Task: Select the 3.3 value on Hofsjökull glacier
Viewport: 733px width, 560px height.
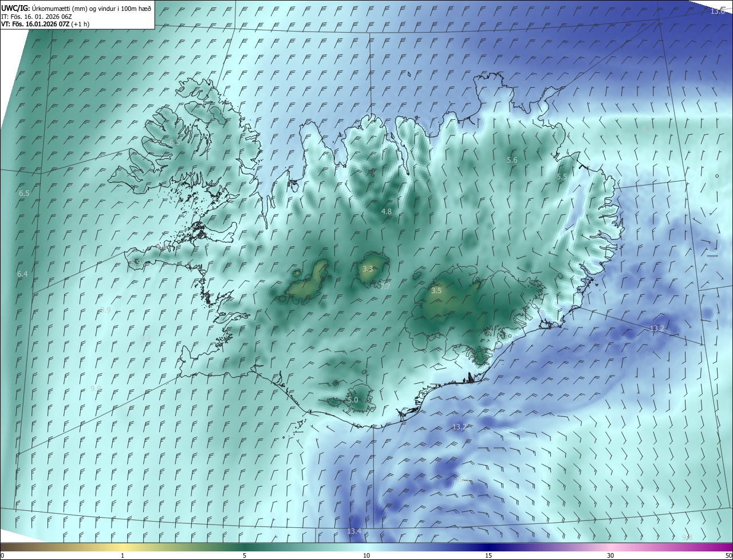Action: pyautogui.click(x=368, y=269)
